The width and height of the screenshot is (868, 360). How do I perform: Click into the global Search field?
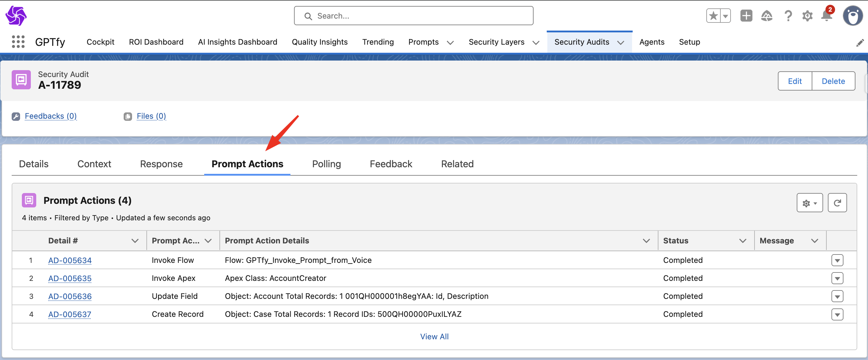(413, 16)
